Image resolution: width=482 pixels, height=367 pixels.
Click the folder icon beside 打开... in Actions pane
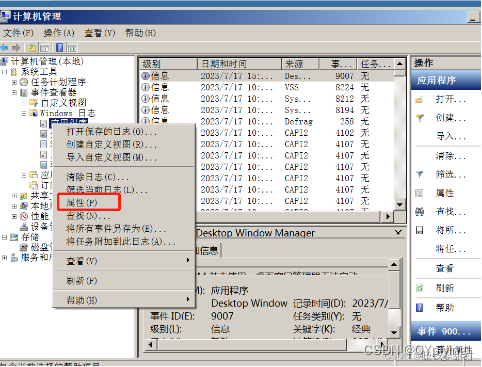click(419, 99)
